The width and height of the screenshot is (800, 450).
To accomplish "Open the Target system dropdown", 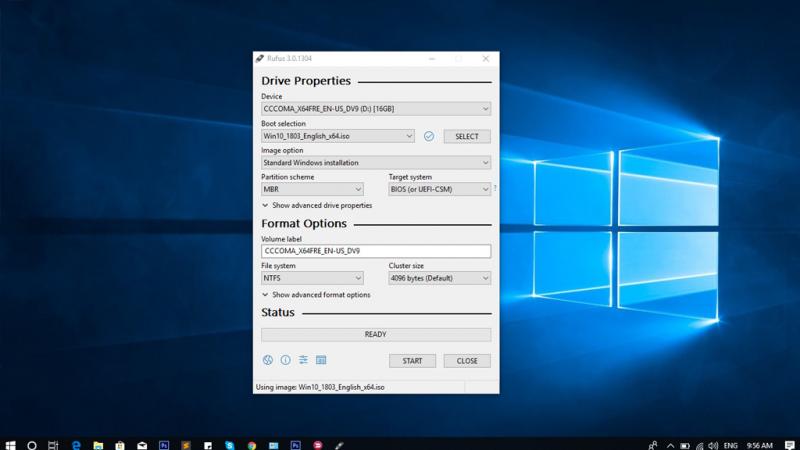I will click(439, 189).
